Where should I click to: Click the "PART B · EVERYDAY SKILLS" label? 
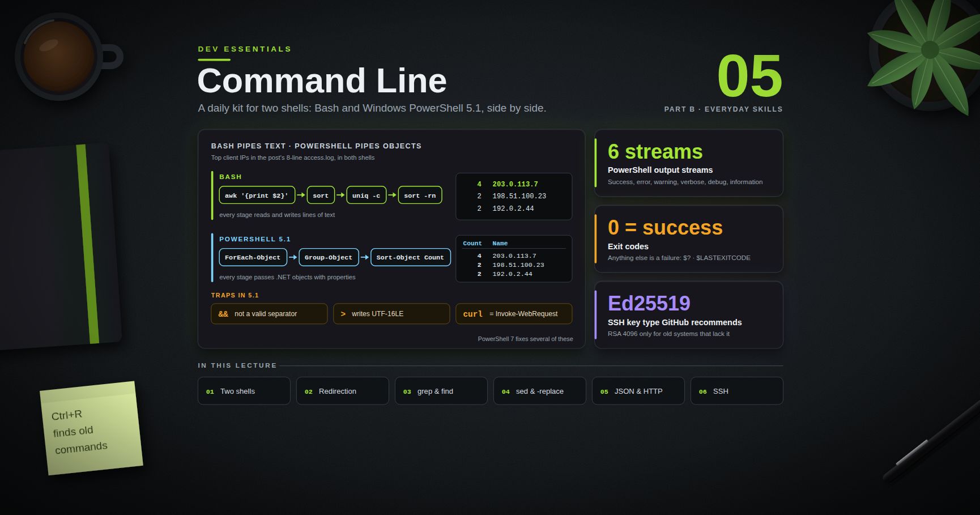[723, 109]
